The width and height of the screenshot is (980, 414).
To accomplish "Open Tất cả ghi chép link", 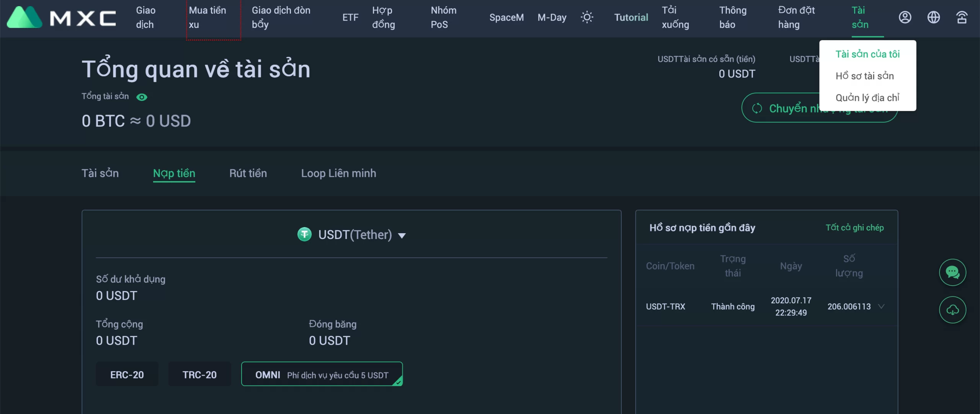I will [854, 227].
